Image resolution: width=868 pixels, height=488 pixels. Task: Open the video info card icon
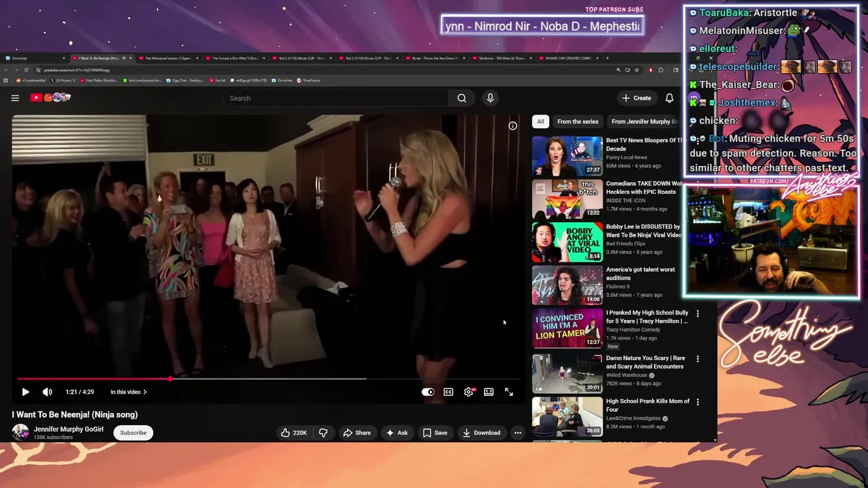(x=513, y=125)
